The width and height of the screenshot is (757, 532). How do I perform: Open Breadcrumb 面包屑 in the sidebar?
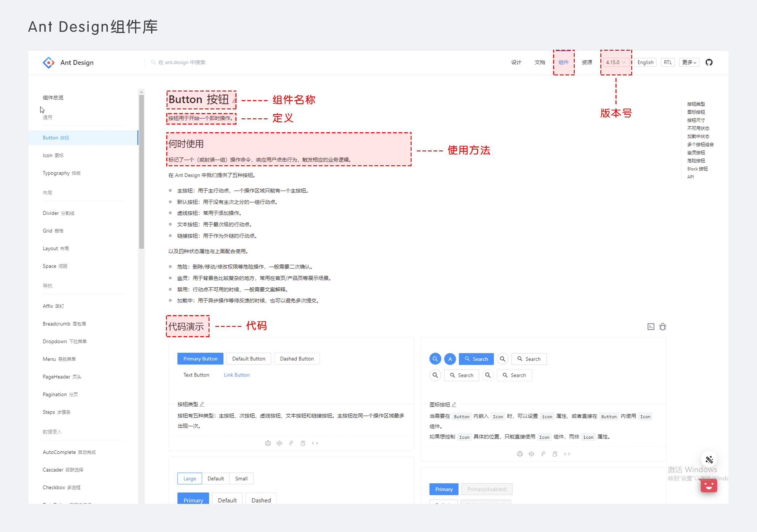pos(64,324)
